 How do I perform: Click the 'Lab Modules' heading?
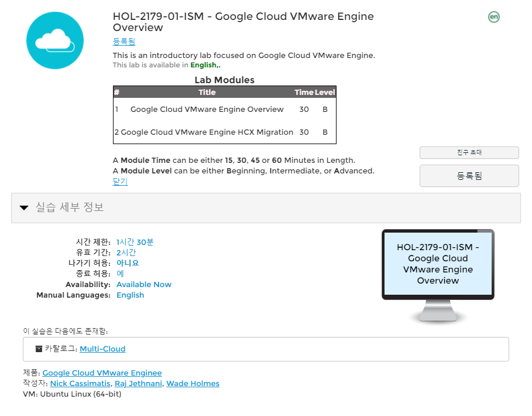(x=225, y=80)
